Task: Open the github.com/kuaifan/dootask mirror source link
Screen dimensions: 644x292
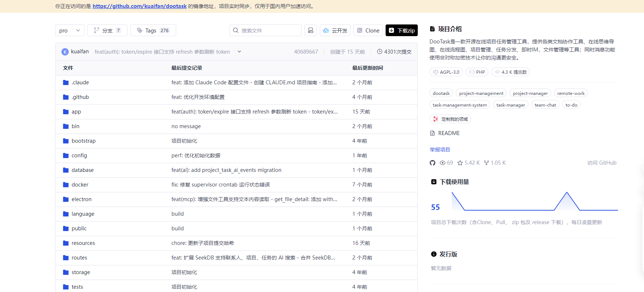Action: tap(140, 6)
